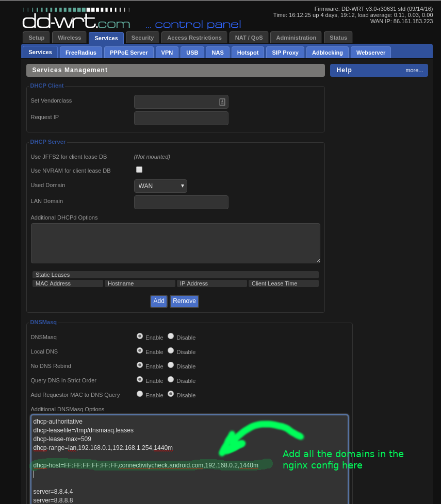
Task: Click the WAN IP address text
Action: click(401, 21)
